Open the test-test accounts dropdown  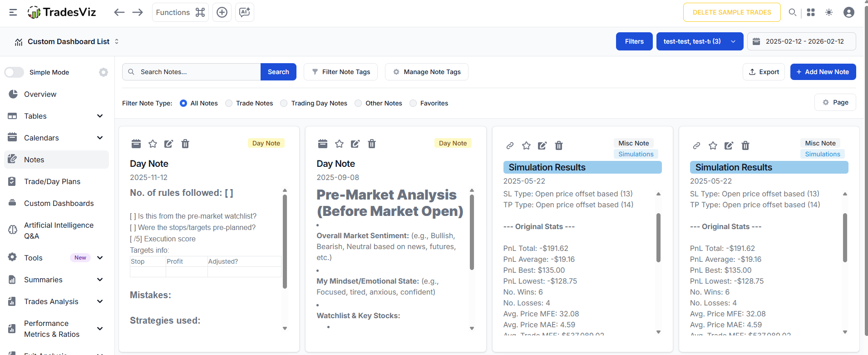(700, 41)
